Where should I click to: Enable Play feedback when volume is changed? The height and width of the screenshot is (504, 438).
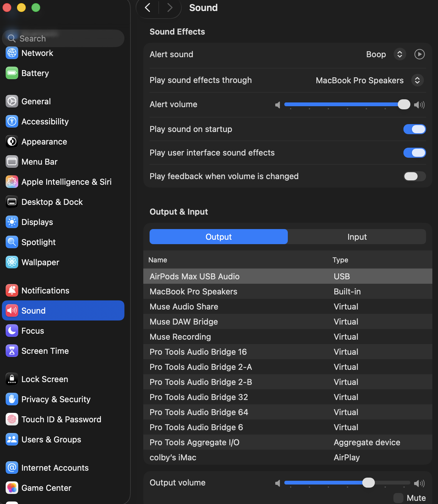pyautogui.click(x=414, y=176)
